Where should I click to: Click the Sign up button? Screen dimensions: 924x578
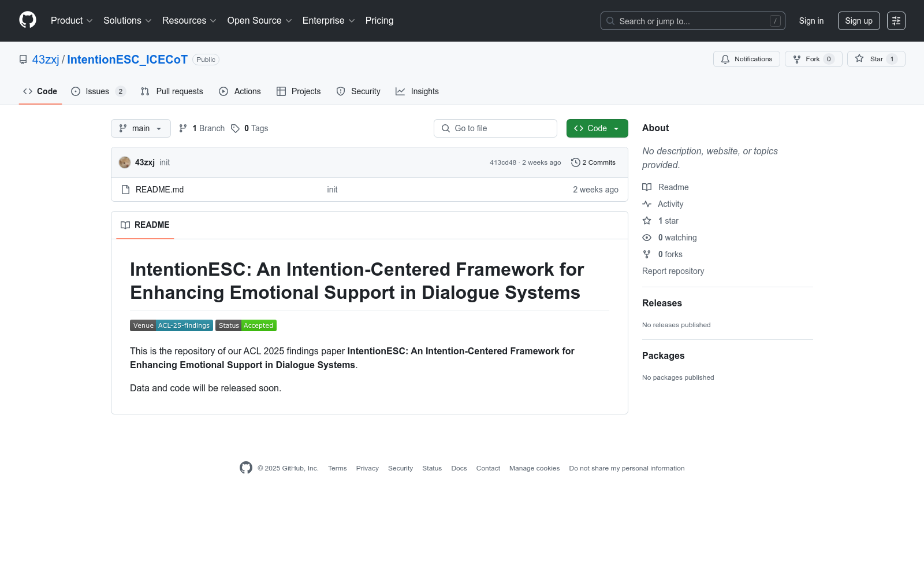pyautogui.click(x=858, y=21)
